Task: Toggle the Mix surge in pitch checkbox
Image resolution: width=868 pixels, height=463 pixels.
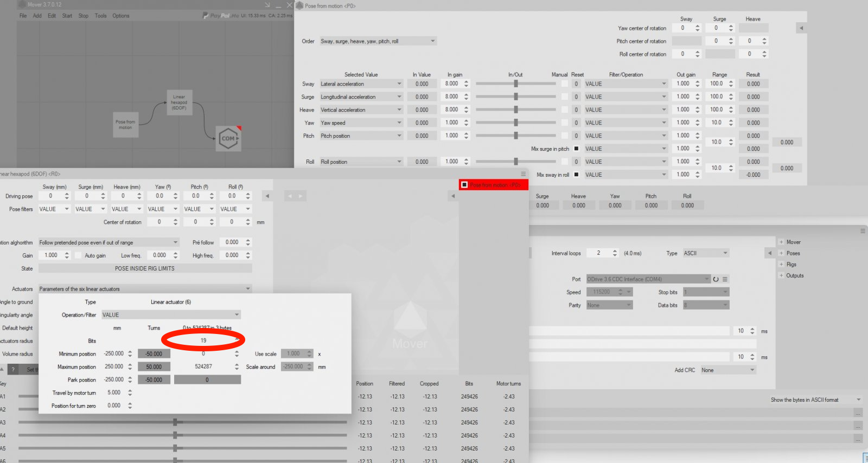Action: pos(576,149)
